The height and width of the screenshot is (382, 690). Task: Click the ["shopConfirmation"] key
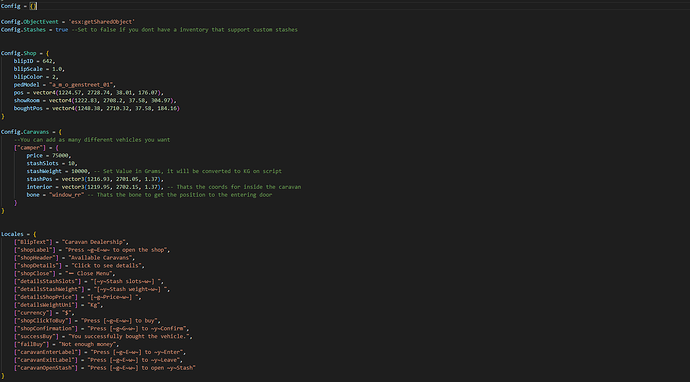point(47,329)
